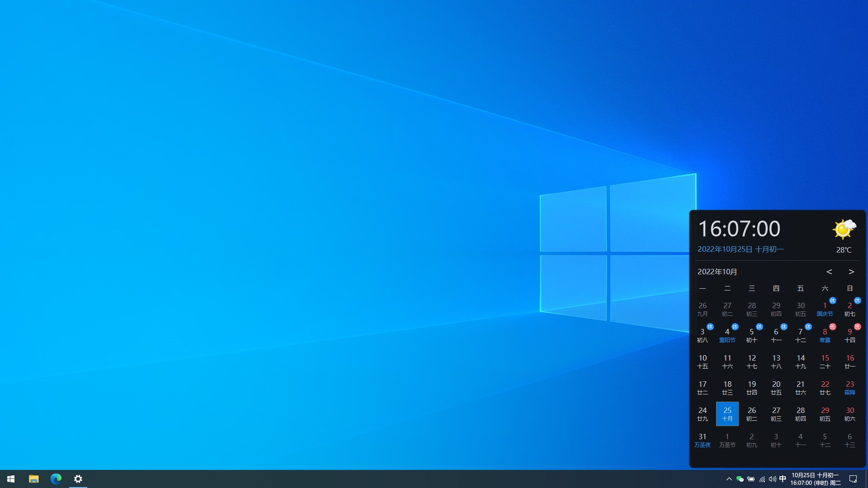Go to previous month arrow
868x488 pixels.
pos(829,272)
